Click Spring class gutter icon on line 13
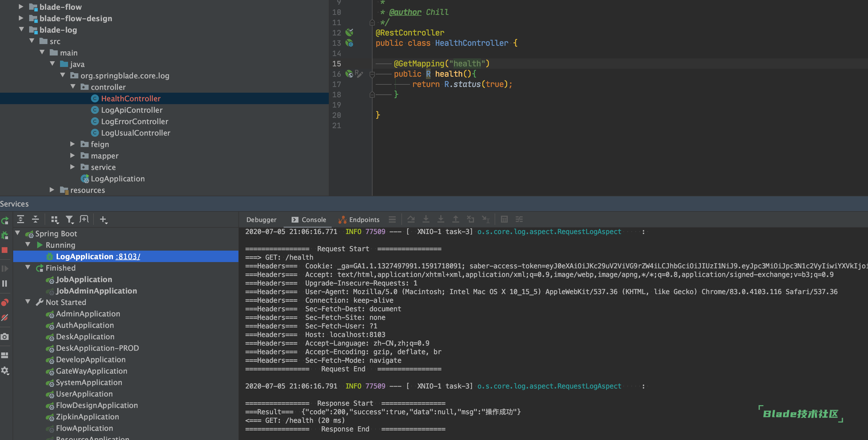This screenshot has width=868, height=440. tap(349, 43)
